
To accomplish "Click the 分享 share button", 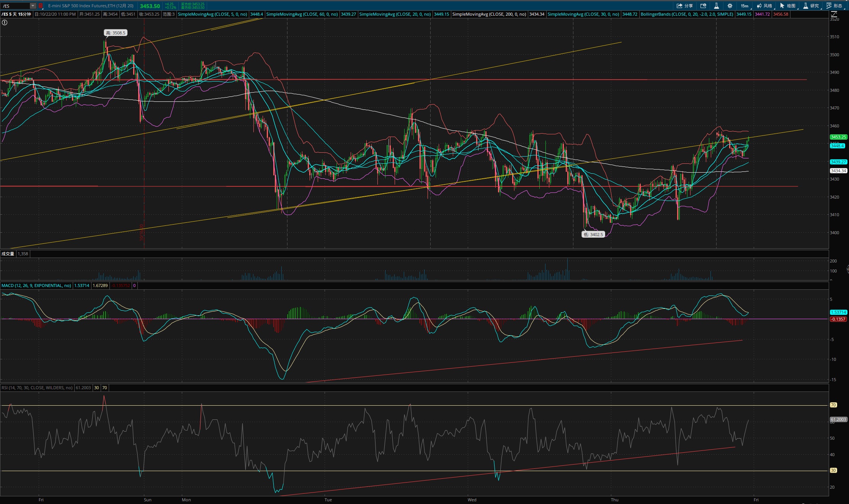I will [x=685, y=6].
